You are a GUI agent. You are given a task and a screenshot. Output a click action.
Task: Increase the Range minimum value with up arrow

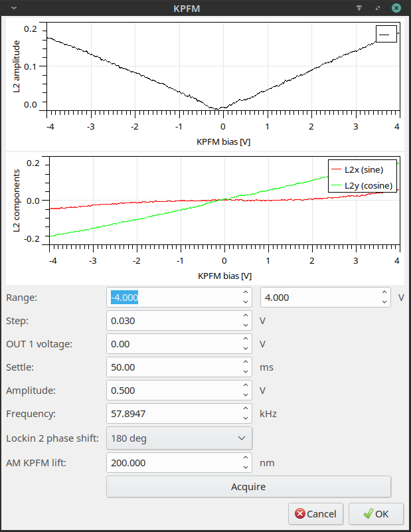click(246, 293)
